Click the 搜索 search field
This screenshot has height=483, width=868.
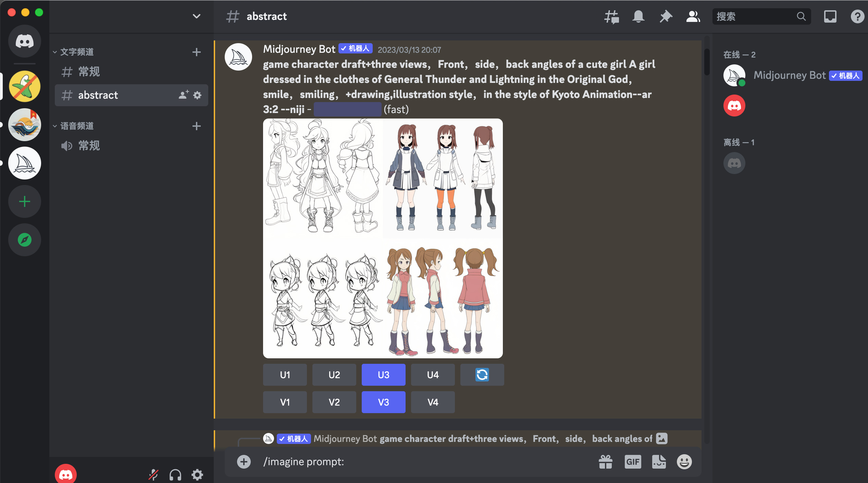(x=755, y=16)
